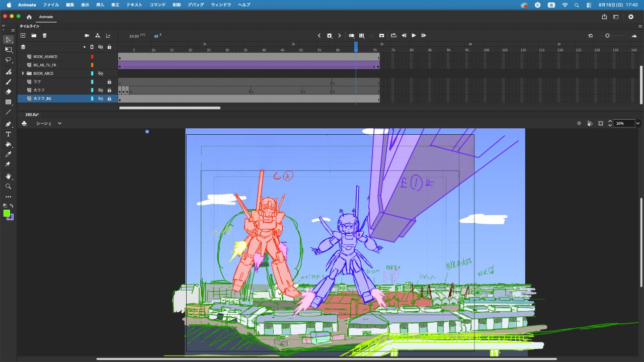Step the stage zoom level arrows
The image size is (644, 362).
click(x=610, y=123)
